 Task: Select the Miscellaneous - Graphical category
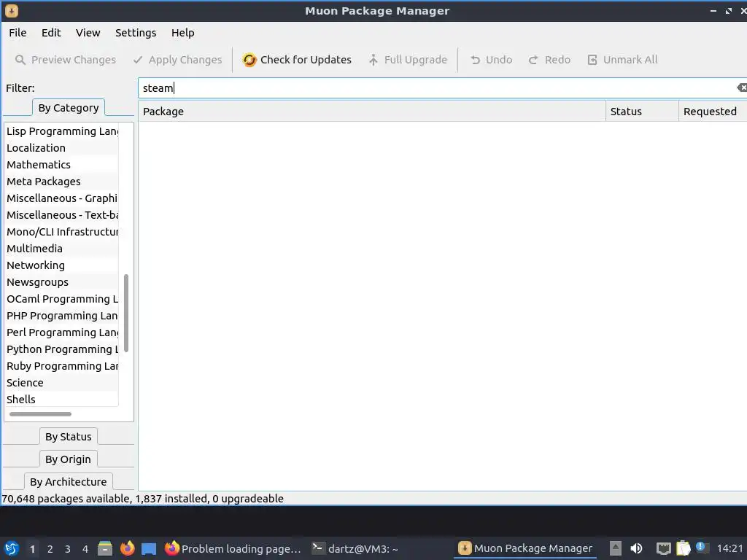pyautogui.click(x=62, y=198)
